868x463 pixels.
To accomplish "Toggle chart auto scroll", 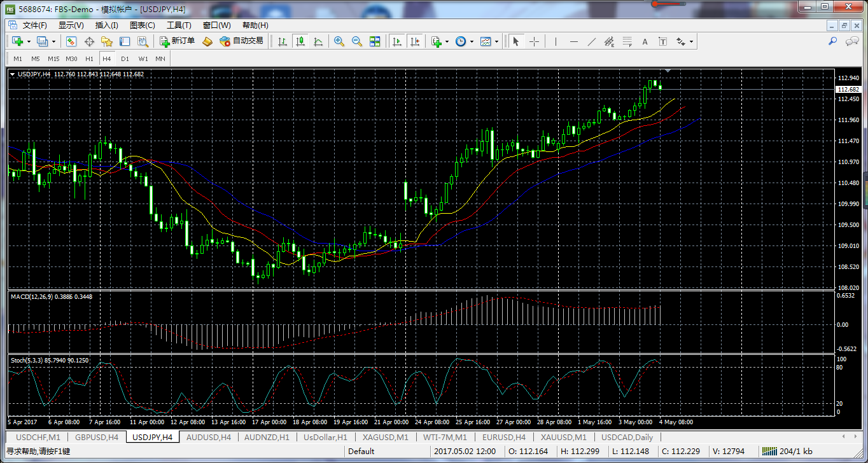I will [x=397, y=41].
